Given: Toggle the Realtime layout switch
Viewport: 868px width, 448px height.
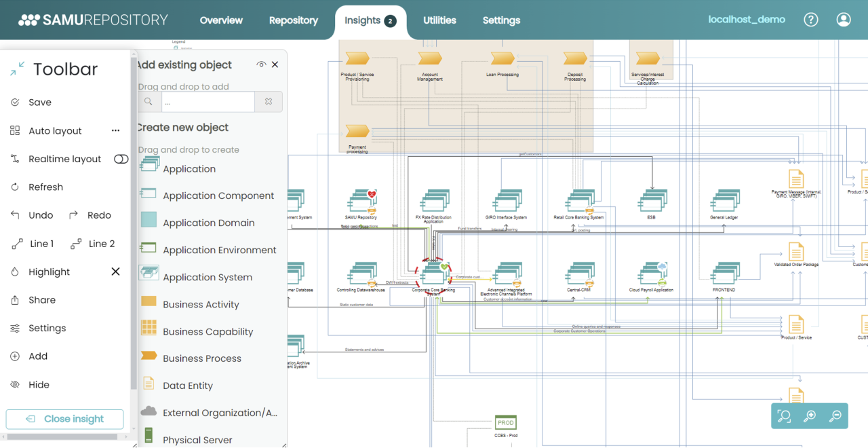Looking at the screenshot, I should click(121, 159).
